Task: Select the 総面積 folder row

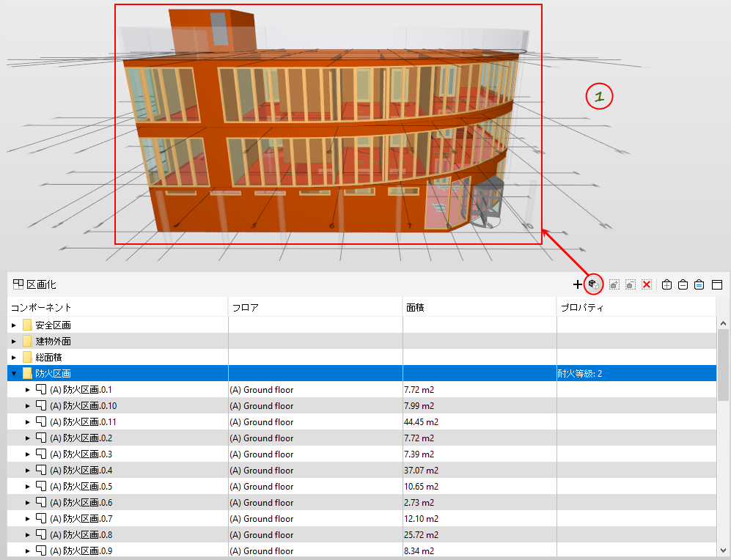Action: click(x=361, y=358)
